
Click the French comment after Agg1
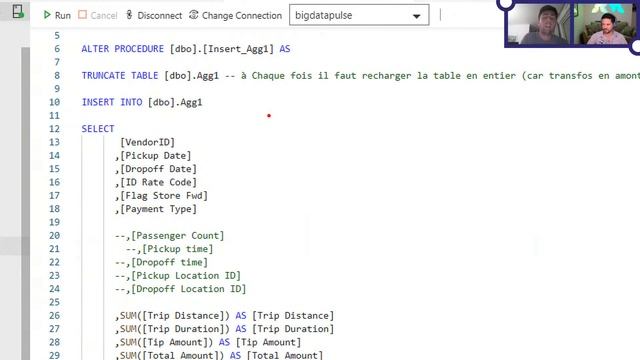[x=432, y=76]
